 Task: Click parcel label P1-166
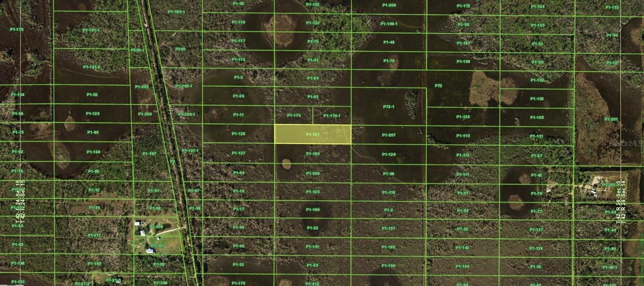[x=312, y=210]
